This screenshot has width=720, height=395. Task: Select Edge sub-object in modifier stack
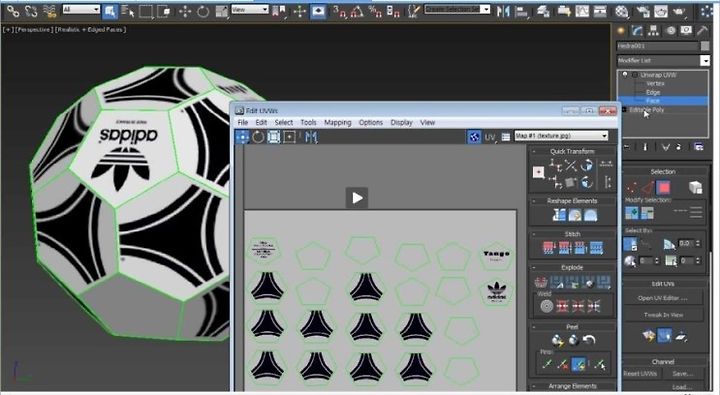click(652, 92)
